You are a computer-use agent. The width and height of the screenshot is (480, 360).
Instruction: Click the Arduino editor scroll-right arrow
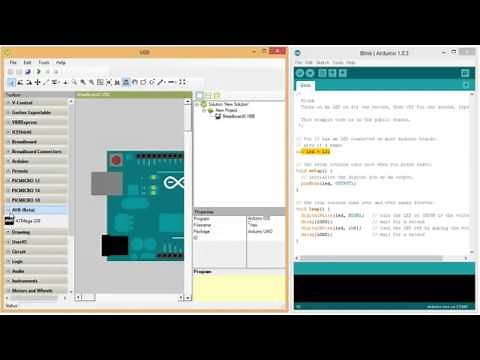pos(466,258)
